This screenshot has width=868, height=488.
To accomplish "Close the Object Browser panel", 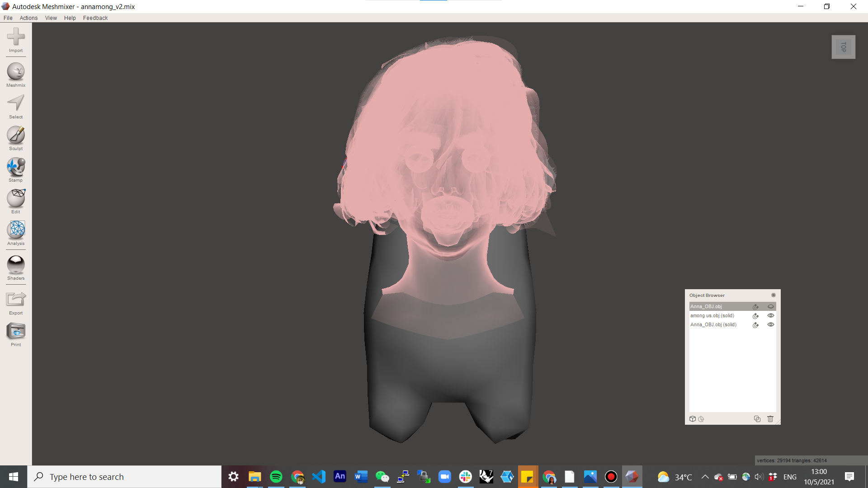I will 773,295.
